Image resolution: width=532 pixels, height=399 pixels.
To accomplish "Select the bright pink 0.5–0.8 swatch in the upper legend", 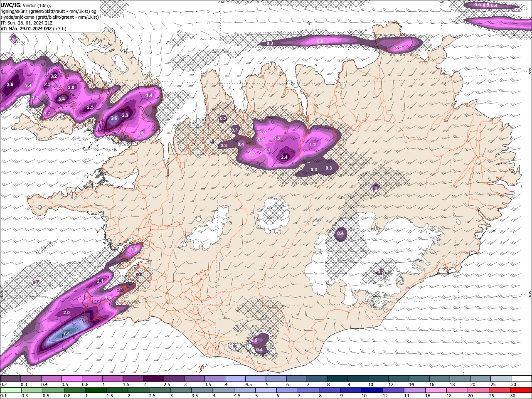I will pyautogui.click(x=71, y=379).
